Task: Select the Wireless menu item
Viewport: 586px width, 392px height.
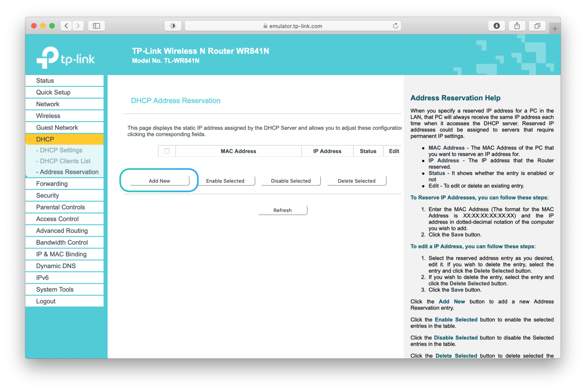Action: (64, 116)
